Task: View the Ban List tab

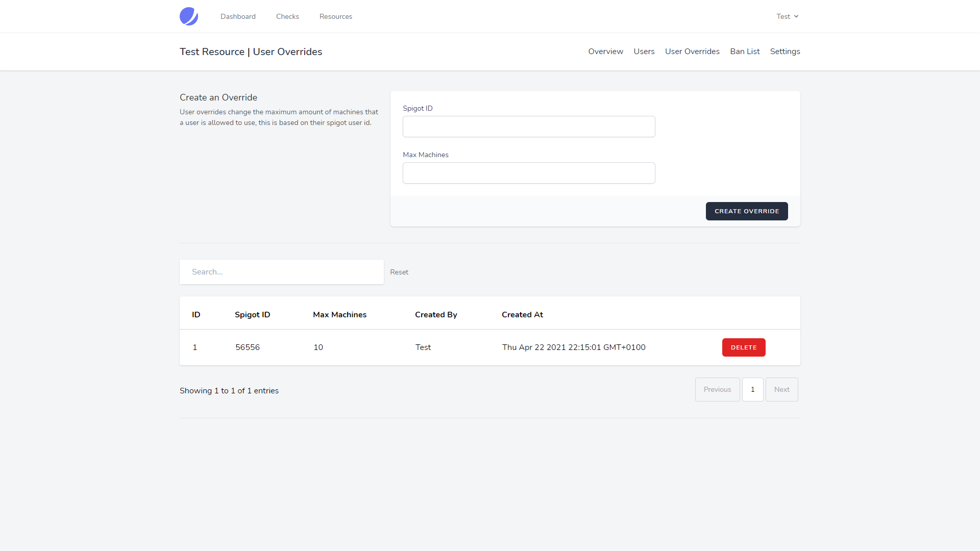Action: pyautogui.click(x=745, y=52)
